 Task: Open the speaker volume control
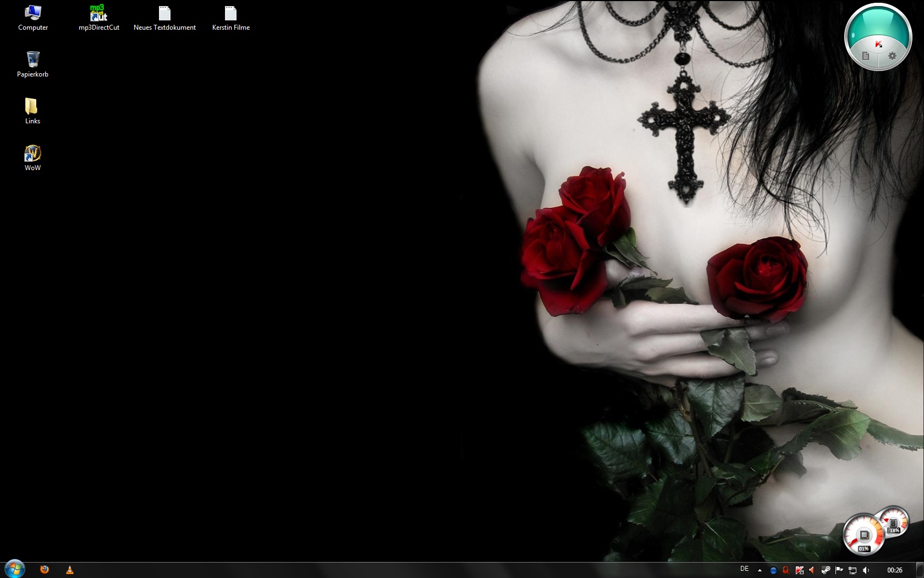tap(866, 570)
